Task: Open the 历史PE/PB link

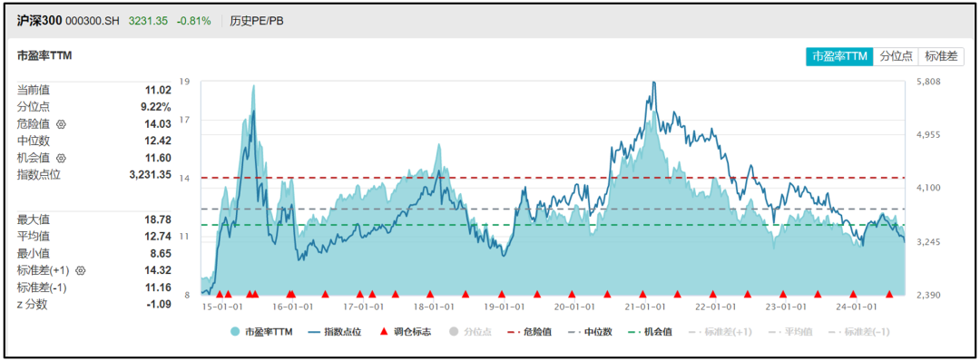Action: click(256, 21)
